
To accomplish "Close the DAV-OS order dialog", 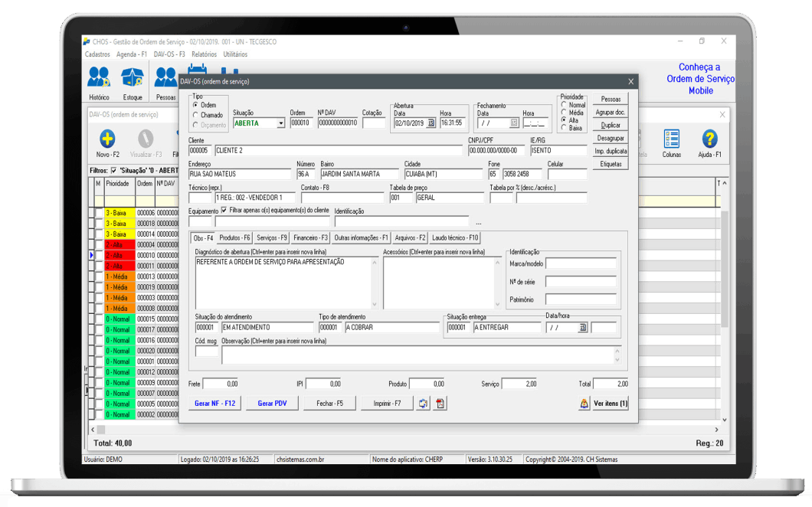I will 630,81.
